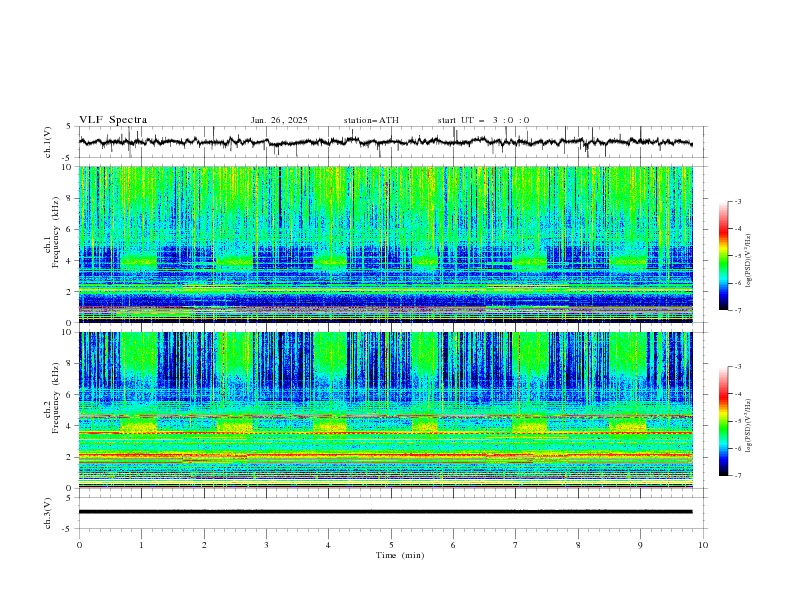This screenshot has width=792, height=612.
Task: Click the "VLF Spectra" plot title
Action: tap(113, 120)
